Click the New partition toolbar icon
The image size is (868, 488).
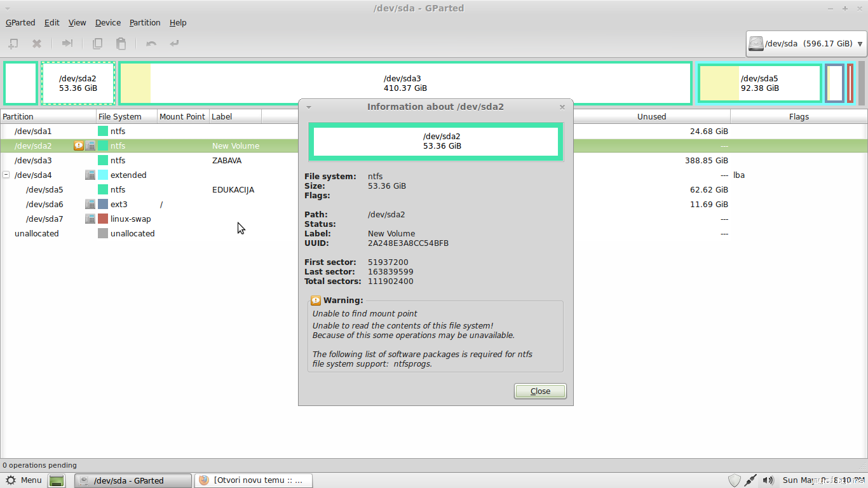[13, 44]
